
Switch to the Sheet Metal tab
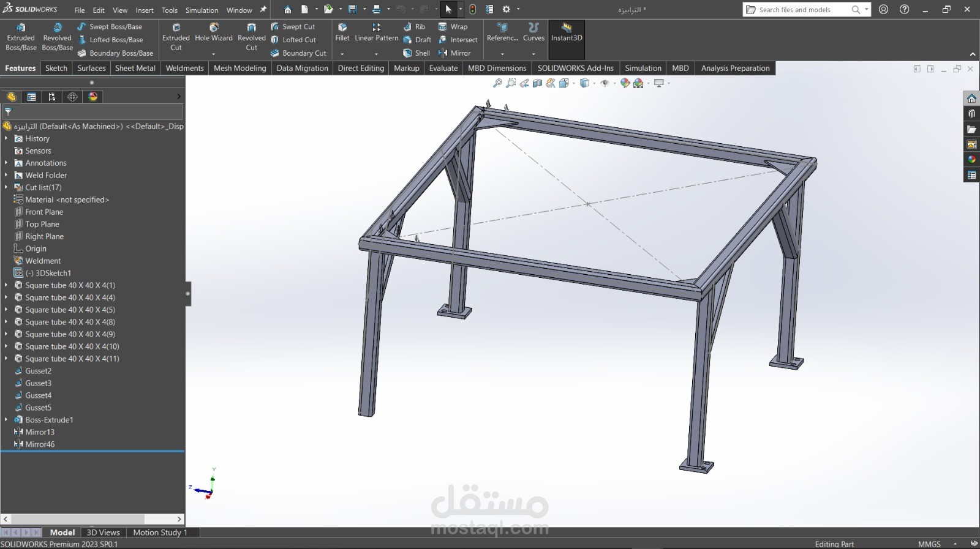pos(135,68)
